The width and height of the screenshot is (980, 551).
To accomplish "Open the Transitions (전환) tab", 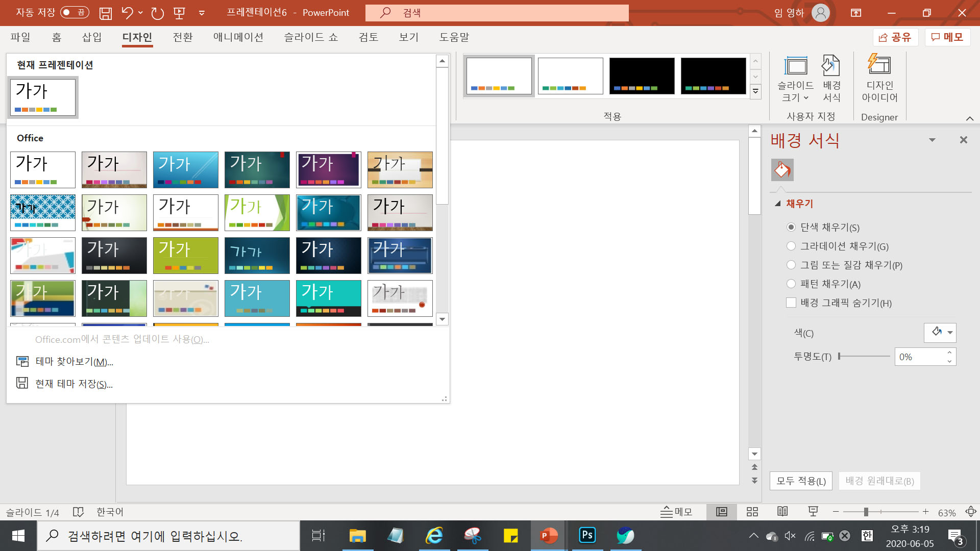I will (182, 37).
